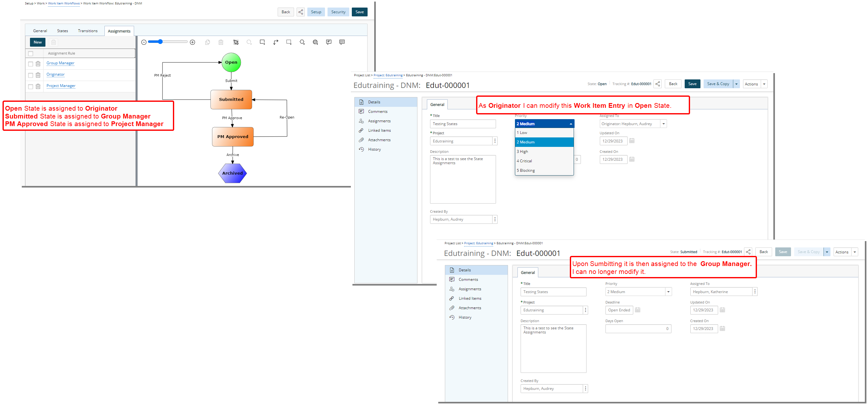The width and height of the screenshot is (868, 405).
Task: Delete the Originator assignment rule
Action: pos(38,75)
